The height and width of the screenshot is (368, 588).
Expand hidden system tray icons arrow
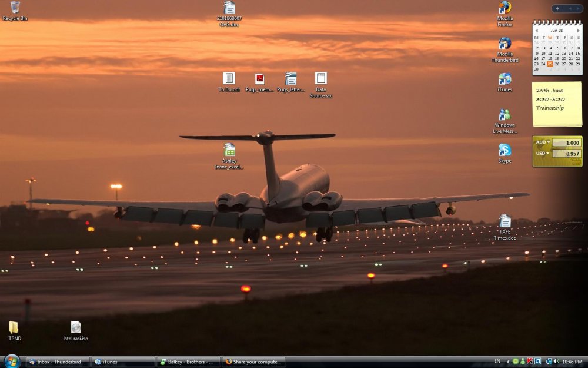(508, 362)
